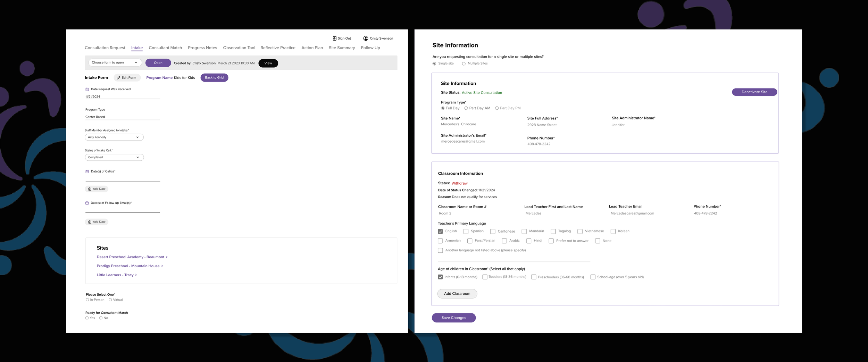Click the Date Request Was Received field
Screen dimensions: 868x362
click(123, 97)
